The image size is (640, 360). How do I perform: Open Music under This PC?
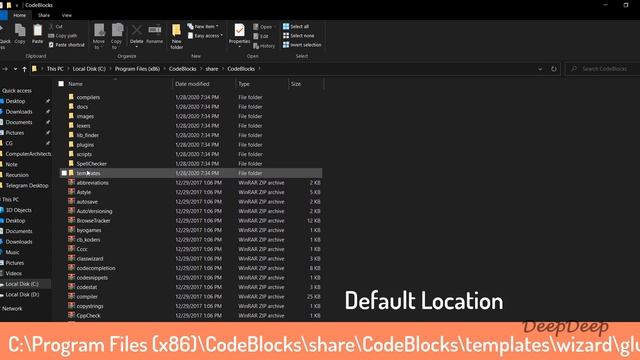(12, 252)
